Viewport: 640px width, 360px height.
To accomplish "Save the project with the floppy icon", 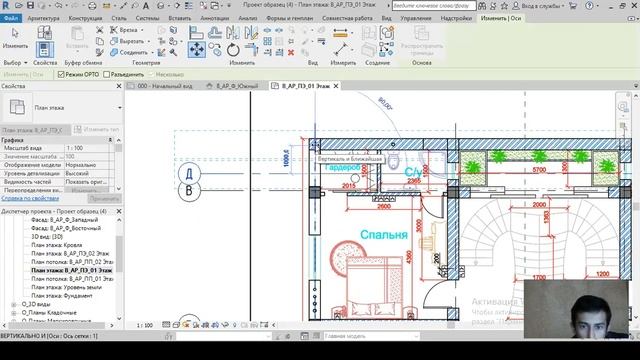I will [x=30, y=6].
